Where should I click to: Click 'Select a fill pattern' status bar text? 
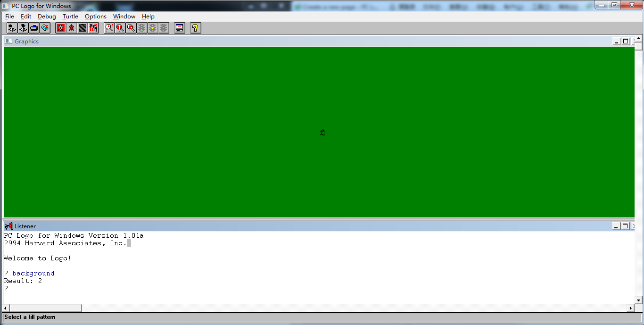[30, 317]
